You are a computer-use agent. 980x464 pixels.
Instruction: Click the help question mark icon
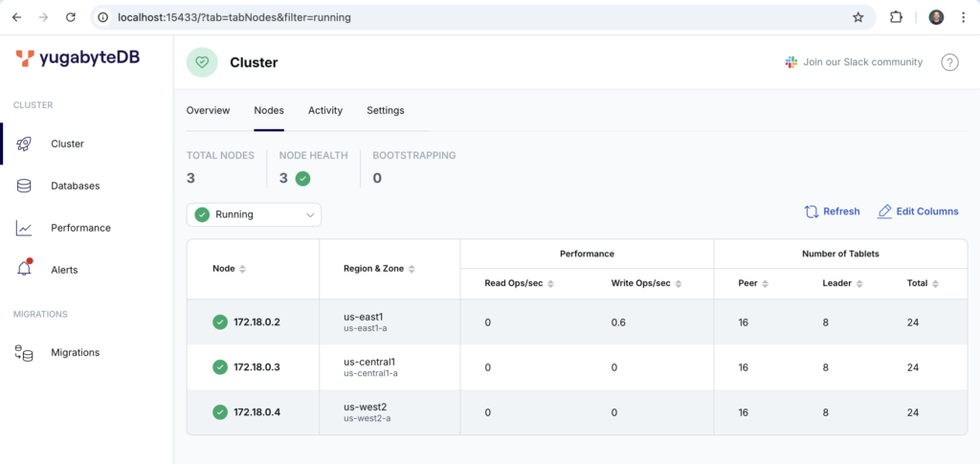(949, 62)
